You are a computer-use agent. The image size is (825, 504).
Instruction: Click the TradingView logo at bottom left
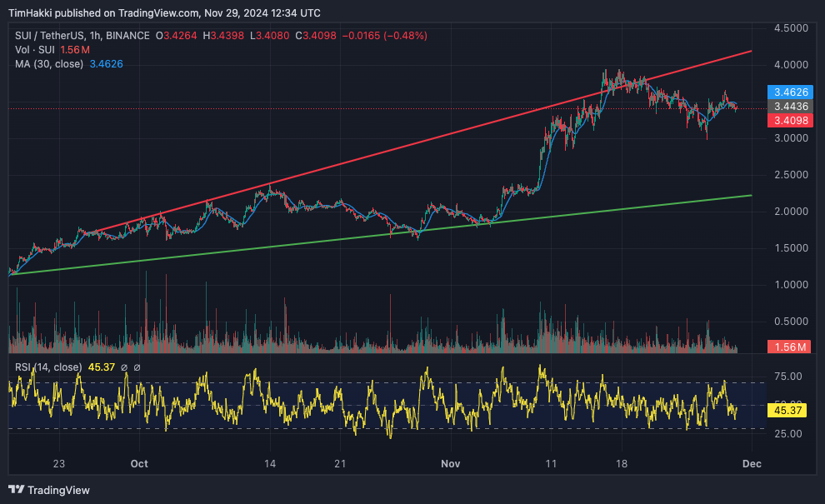49,490
